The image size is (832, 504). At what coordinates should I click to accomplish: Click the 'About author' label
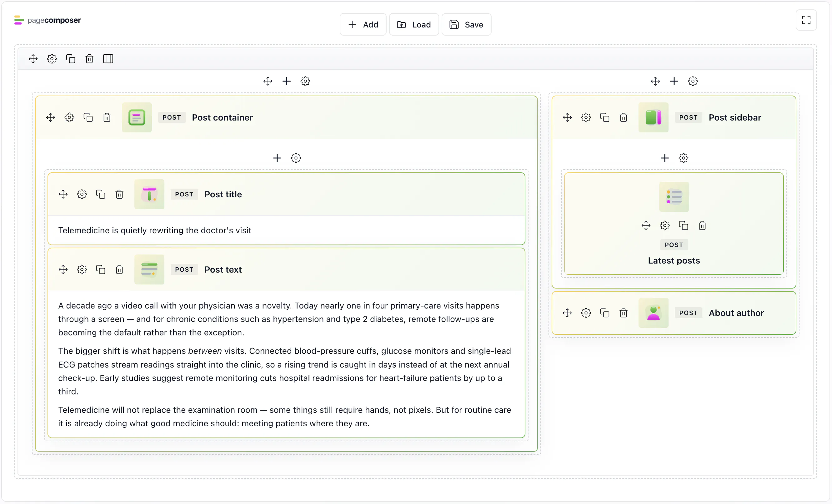tap(736, 313)
